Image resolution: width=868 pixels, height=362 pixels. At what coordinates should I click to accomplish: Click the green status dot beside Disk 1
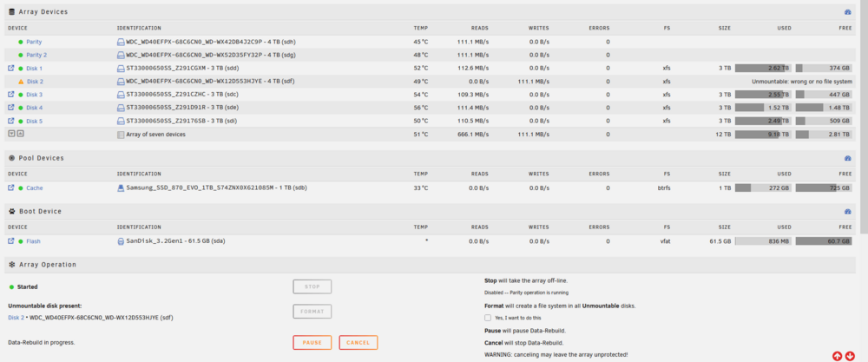(x=21, y=68)
